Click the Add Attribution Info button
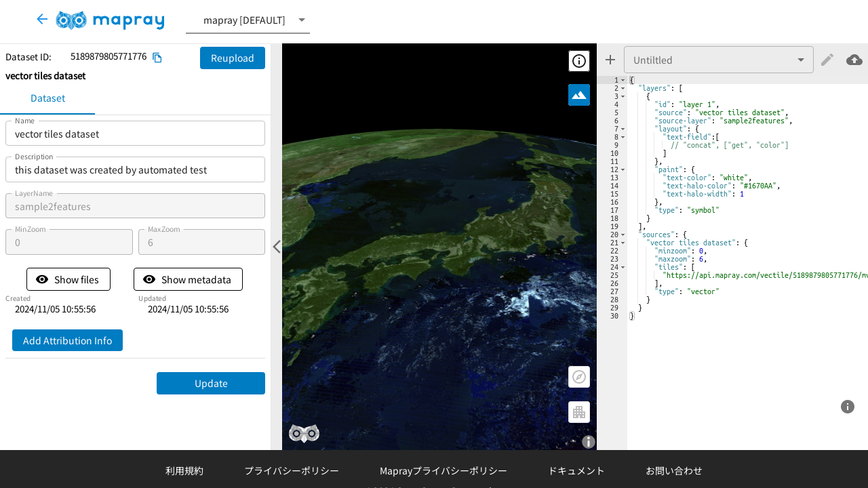Viewport: 868px width, 488px height. coord(67,340)
